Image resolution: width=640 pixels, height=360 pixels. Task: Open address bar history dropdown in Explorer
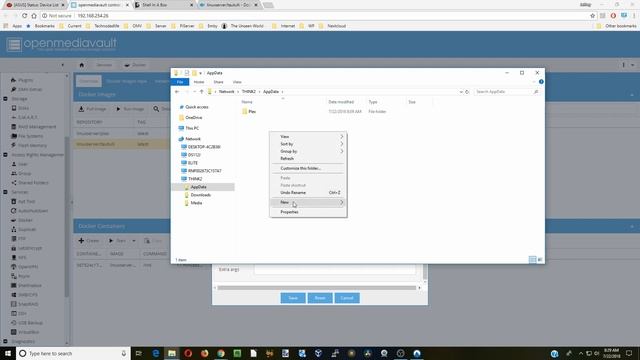[461, 92]
